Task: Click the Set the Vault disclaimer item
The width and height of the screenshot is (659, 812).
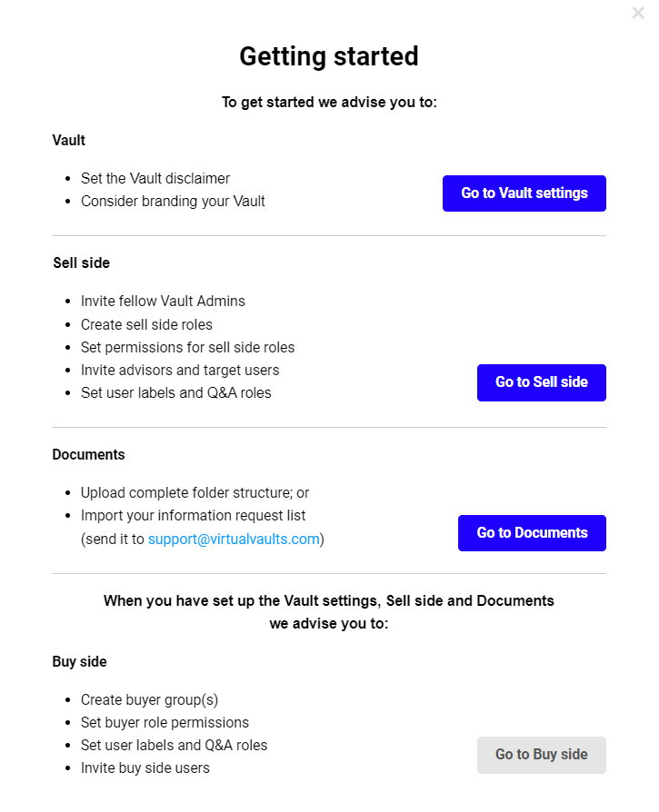Action: pos(155,178)
